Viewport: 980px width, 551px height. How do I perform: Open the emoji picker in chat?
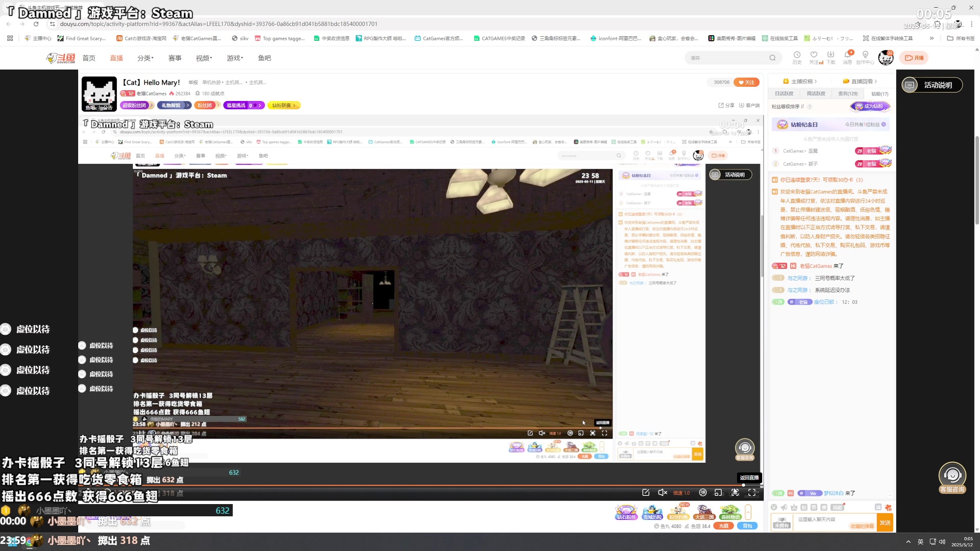pos(774,507)
